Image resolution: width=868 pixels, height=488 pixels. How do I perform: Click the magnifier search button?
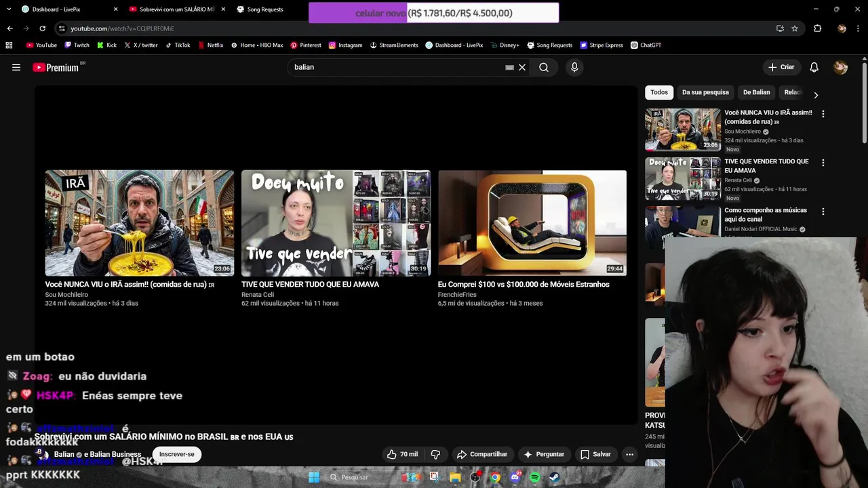544,67
